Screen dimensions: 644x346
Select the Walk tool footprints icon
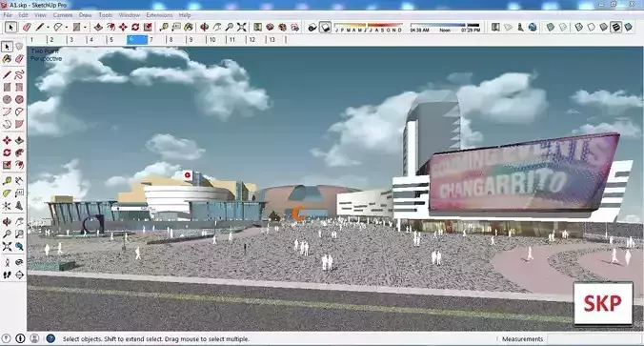pos(7,275)
